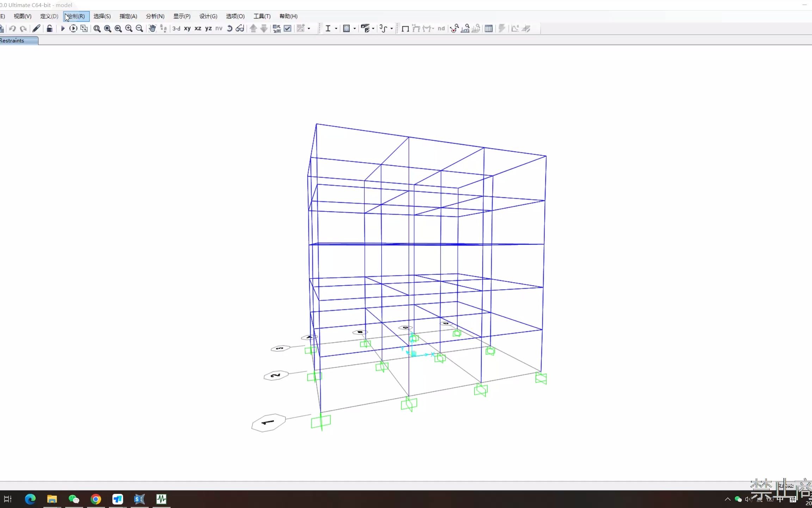812x508 pixels.
Task: Click the perspective glasses toggle icon
Action: [x=240, y=29]
